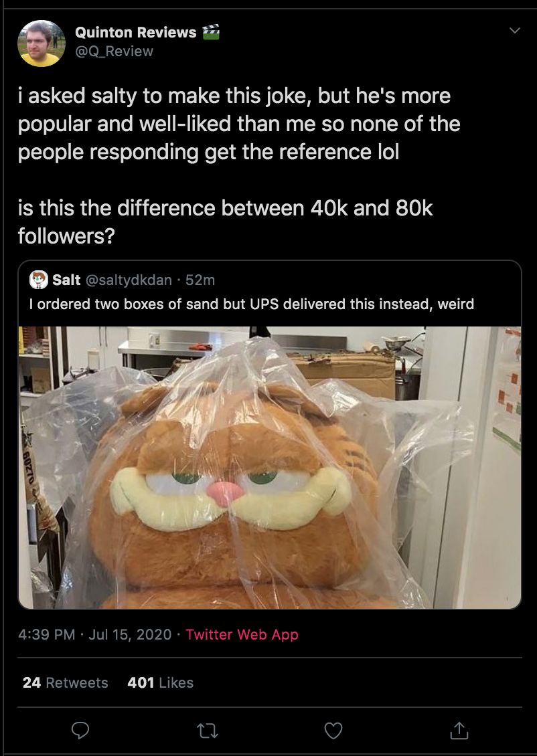Screen dimensions: 537x756
Task: Open the share tweet icon
Action: 459,731
